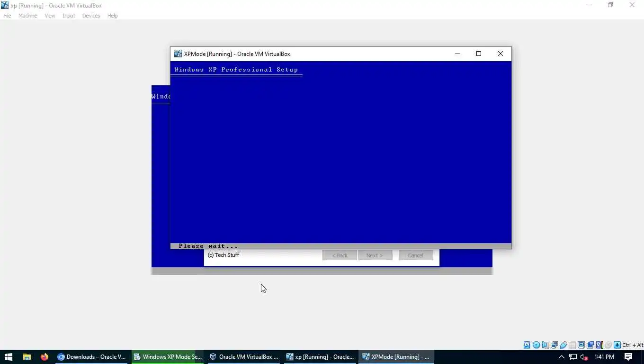Click the Ctrl + Alt host key label
The height and width of the screenshot is (364, 644).
click(x=633, y=345)
